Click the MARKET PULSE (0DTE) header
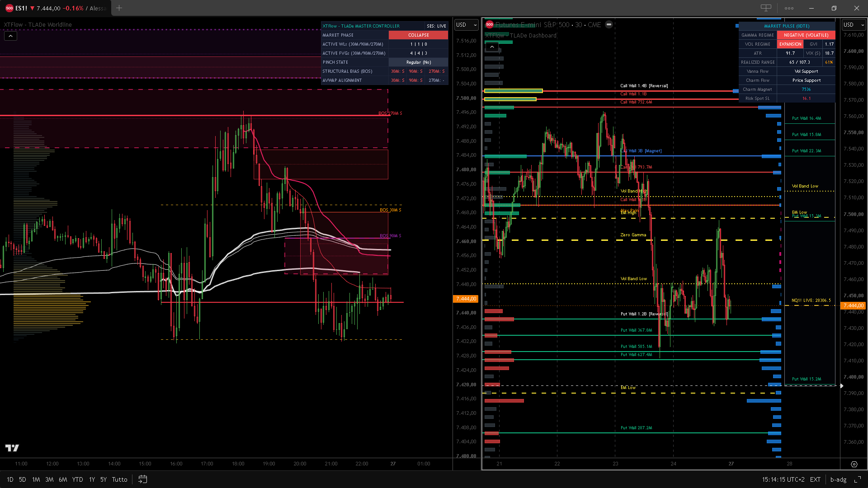 pyautogui.click(x=787, y=26)
